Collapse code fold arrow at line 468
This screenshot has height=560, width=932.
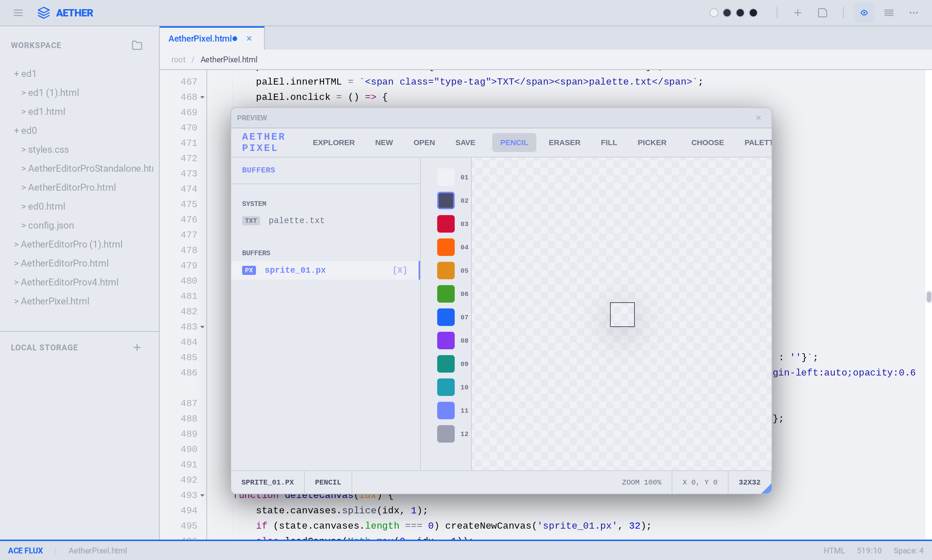click(203, 97)
